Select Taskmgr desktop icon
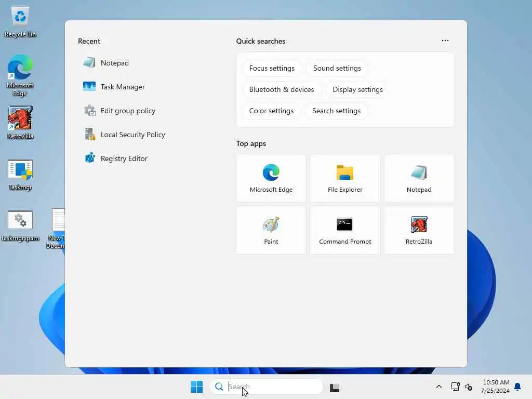 coord(20,175)
